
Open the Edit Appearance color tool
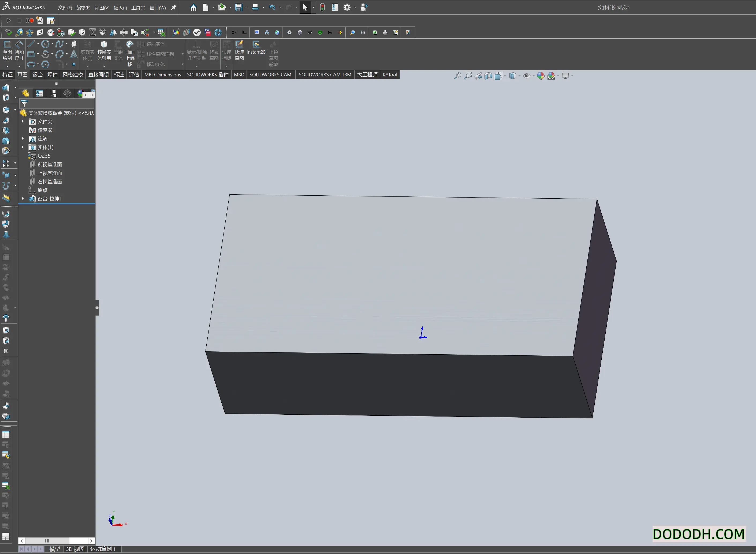point(541,76)
